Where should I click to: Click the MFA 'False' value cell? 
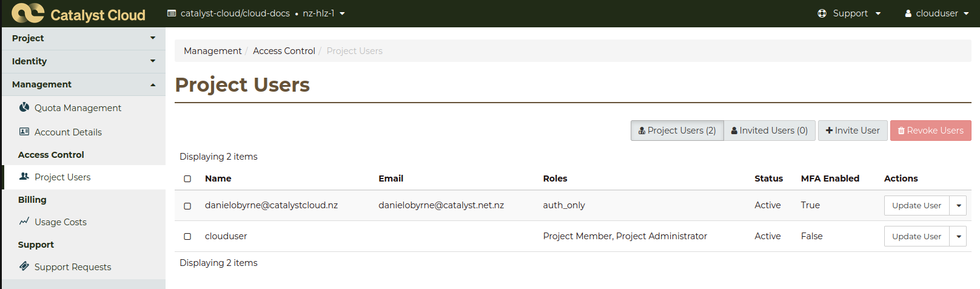pos(812,236)
